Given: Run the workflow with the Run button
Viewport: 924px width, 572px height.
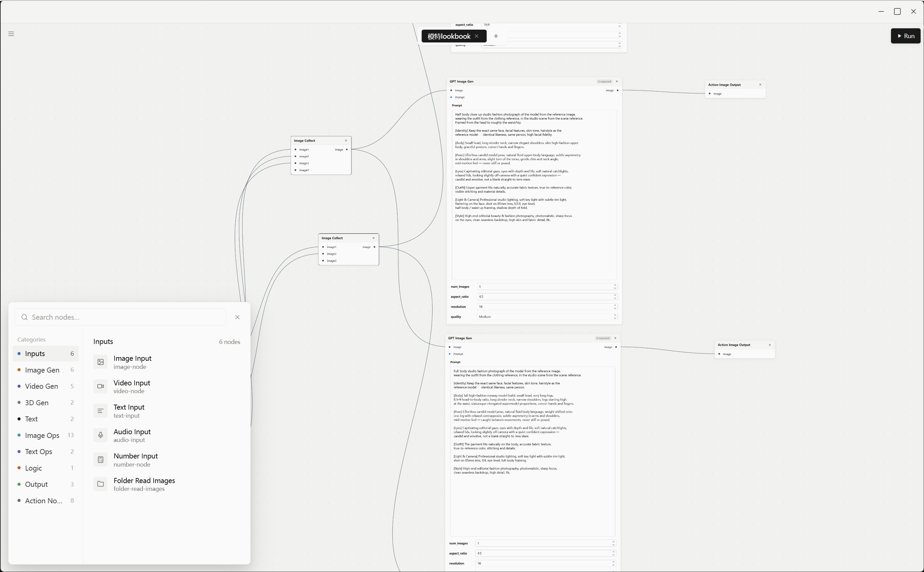Looking at the screenshot, I should tap(905, 36).
